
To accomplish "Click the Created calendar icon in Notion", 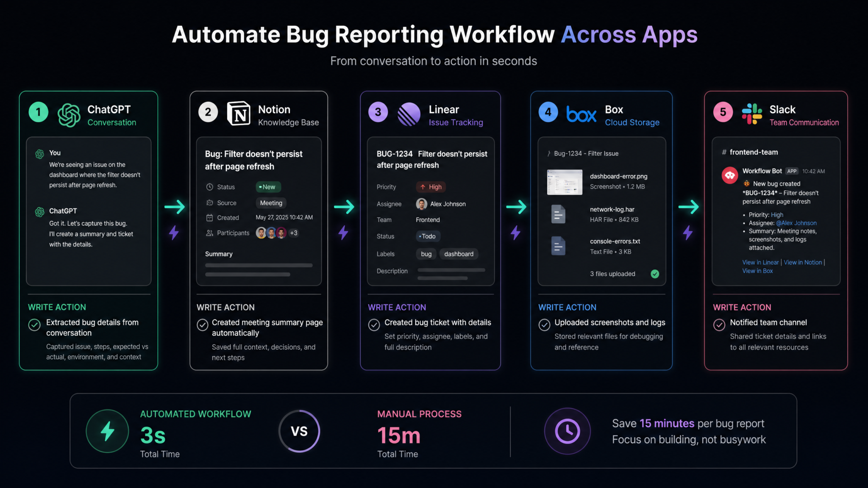I will (209, 218).
